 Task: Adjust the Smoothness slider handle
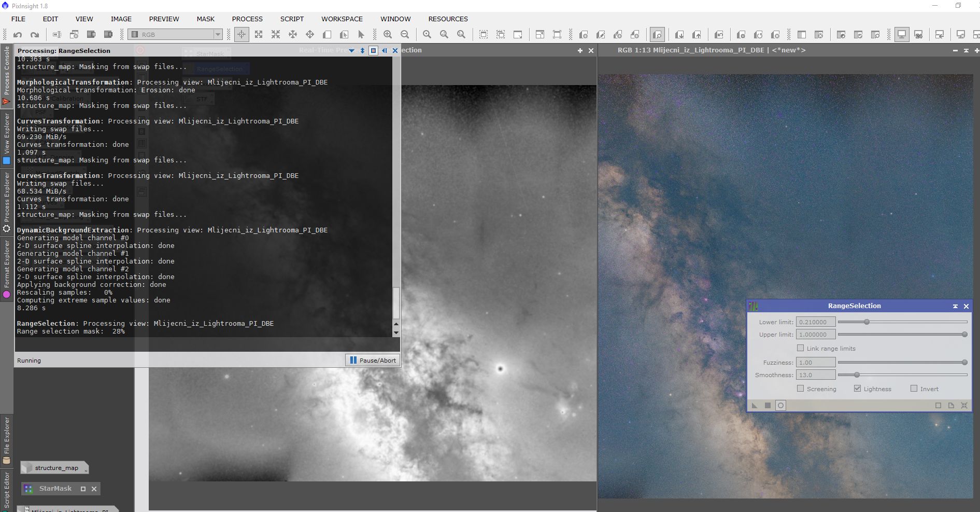(x=857, y=375)
